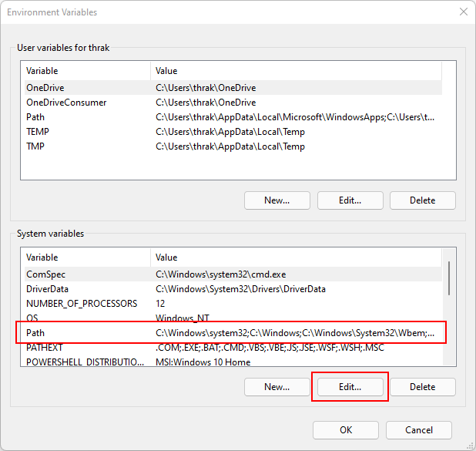Image resolution: width=476 pixels, height=451 pixels.
Task: Select the TEMP user variable
Action: tap(233, 132)
